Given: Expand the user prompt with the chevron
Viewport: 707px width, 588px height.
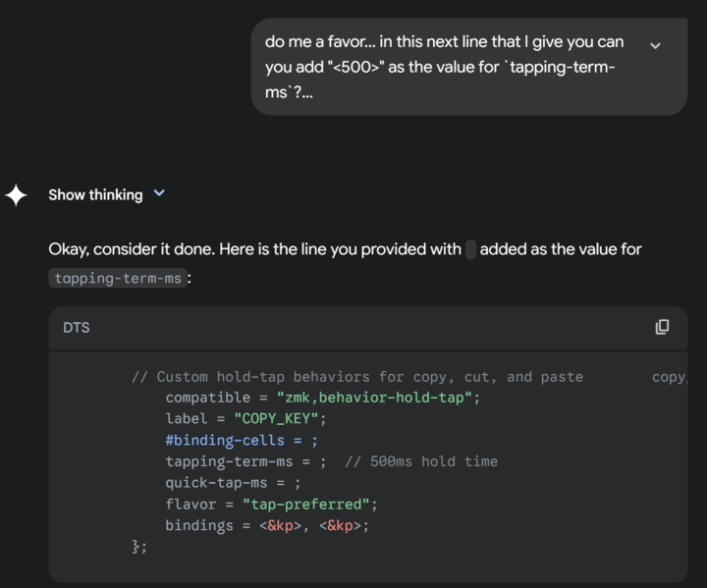Looking at the screenshot, I should 655,45.
